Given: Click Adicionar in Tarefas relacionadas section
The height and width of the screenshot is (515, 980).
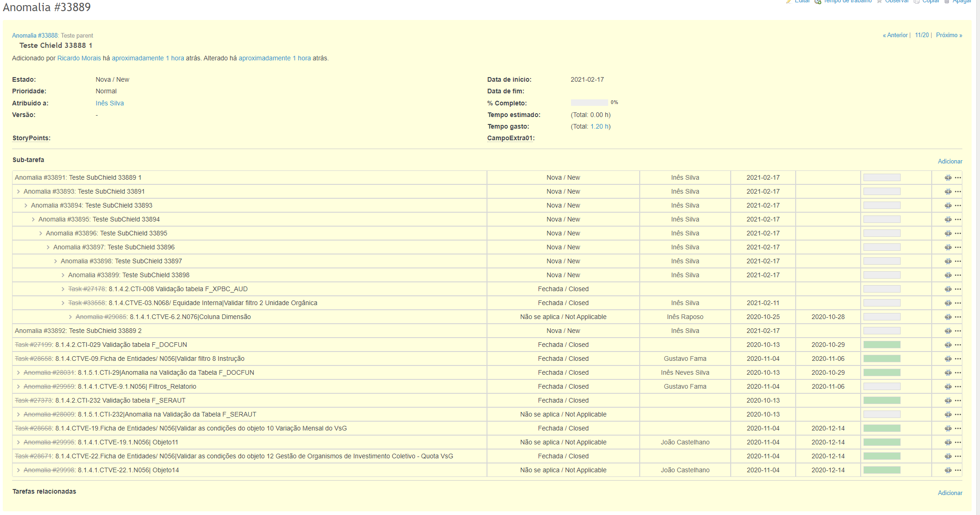Looking at the screenshot, I should pyautogui.click(x=950, y=493).
